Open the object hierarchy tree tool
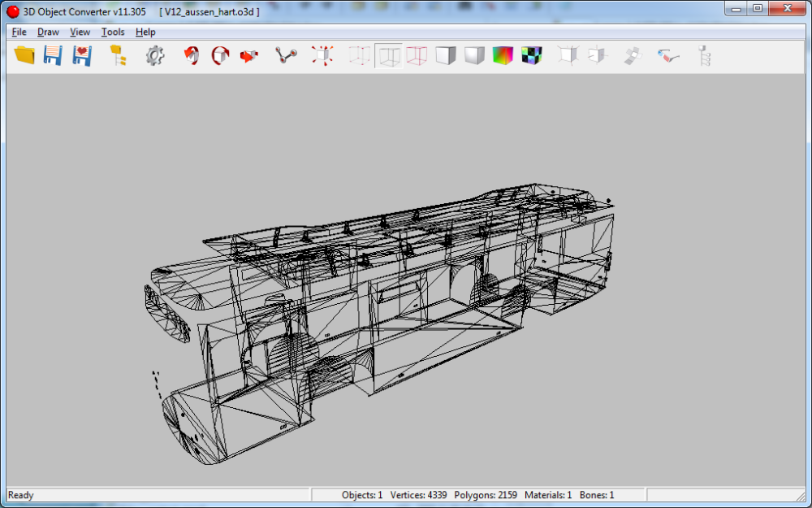Viewport: 812px width, 508px height. (117, 55)
